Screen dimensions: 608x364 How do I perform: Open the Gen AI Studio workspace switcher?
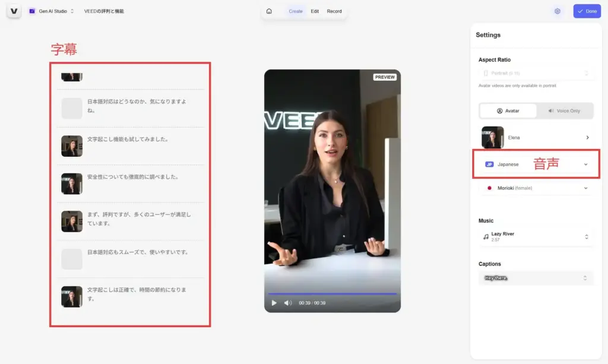point(51,11)
